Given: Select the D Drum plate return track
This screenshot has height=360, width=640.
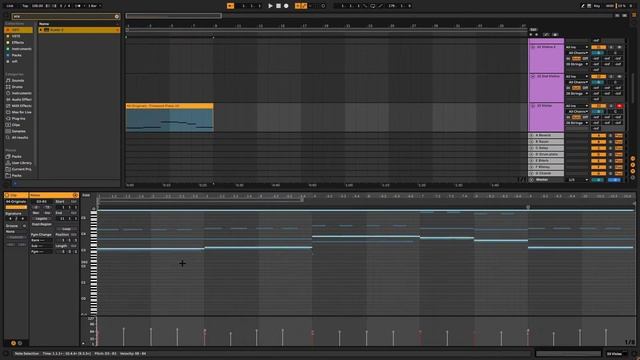Looking at the screenshot, I should tap(546, 155).
